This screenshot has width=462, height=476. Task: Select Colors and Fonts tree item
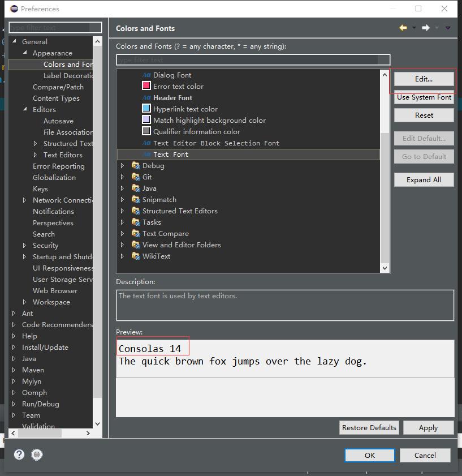68,65
